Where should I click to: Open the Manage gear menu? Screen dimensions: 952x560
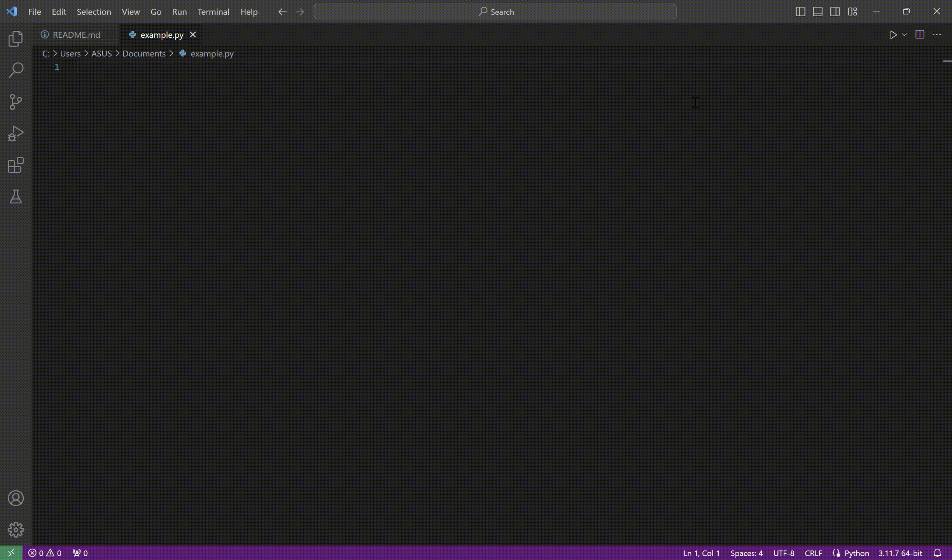pos(16,530)
